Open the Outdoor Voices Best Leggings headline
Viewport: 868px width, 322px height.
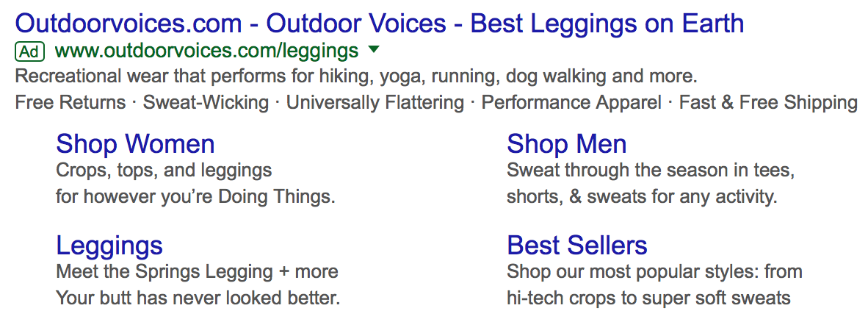[380, 24]
